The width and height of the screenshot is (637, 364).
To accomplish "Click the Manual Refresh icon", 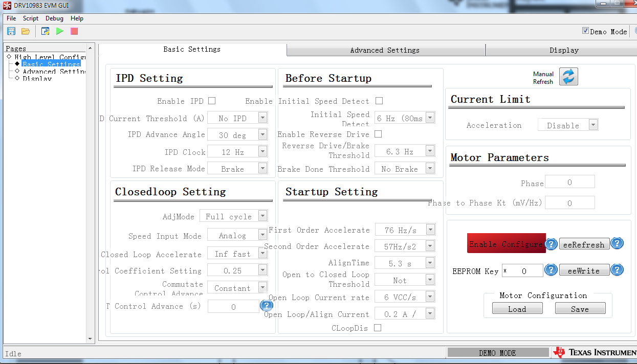I will pos(568,77).
